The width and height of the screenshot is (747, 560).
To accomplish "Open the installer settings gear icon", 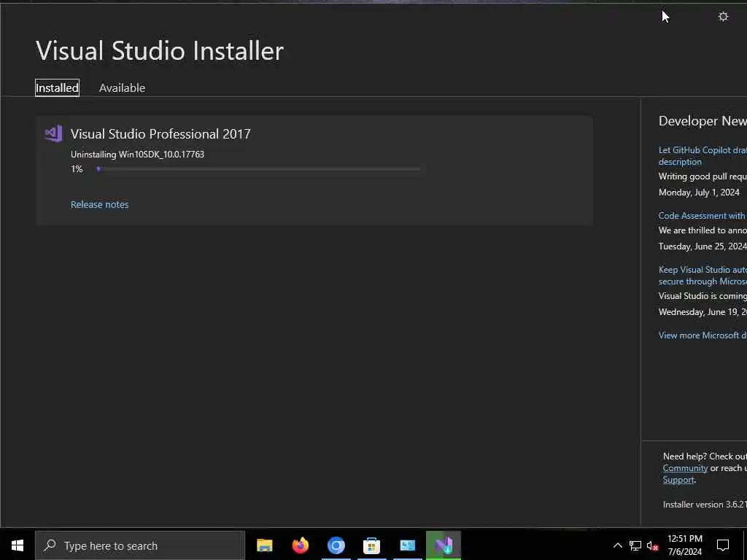I will [x=723, y=17].
